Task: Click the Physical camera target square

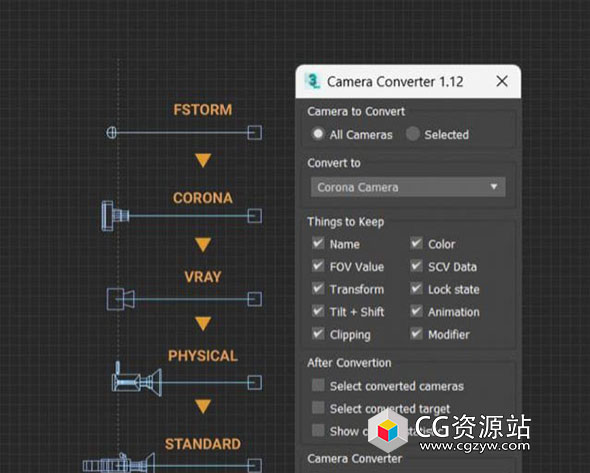Action: pyautogui.click(x=254, y=383)
